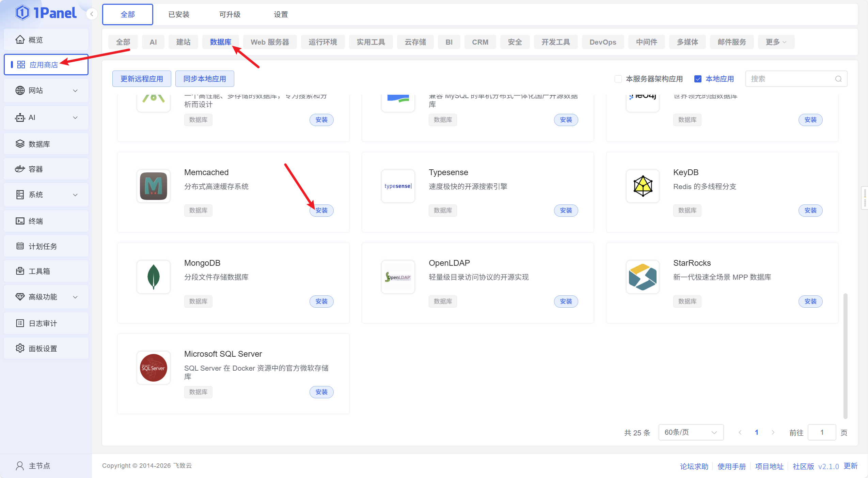Install the Typesense app
The image size is (868, 478).
pos(566,211)
